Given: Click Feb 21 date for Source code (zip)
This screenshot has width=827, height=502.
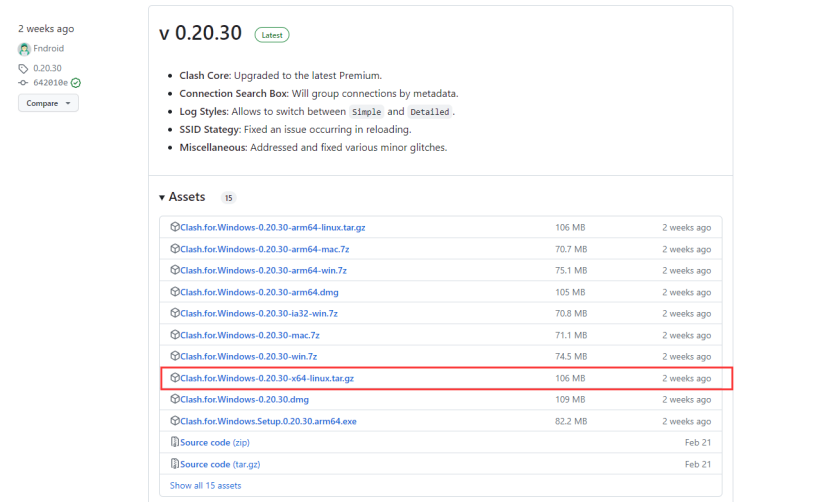Looking at the screenshot, I should click(x=698, y=442).
